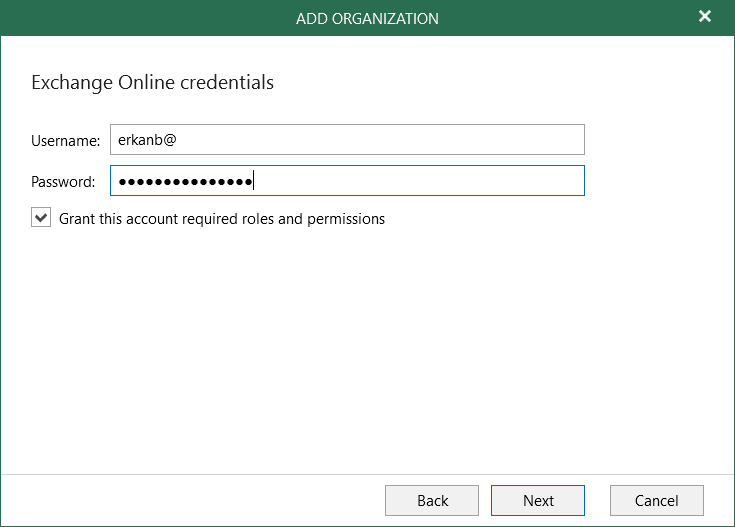
Task: Untick the grant roles and permissions checkbox
Action: pos(41,218)
